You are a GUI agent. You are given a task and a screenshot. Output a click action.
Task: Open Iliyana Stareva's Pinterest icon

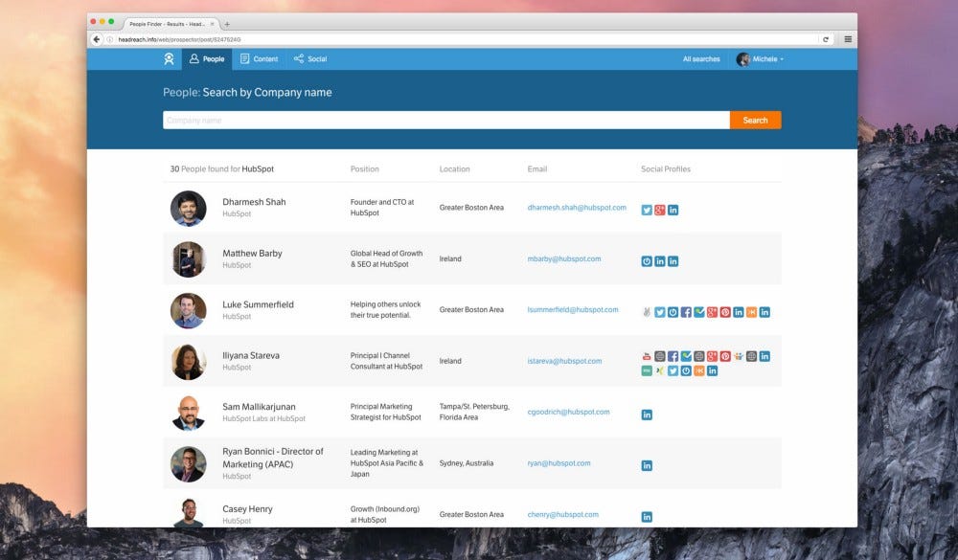point(725,356)
